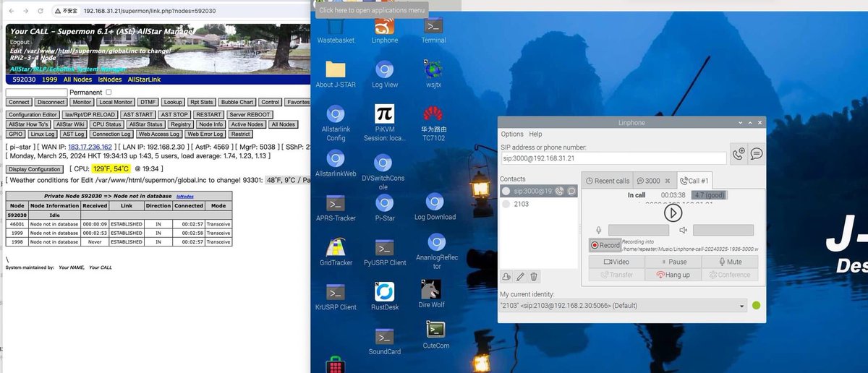Click the green registration status indicator
The height and width of the screenshot is (373, 868).
(757, 306)
